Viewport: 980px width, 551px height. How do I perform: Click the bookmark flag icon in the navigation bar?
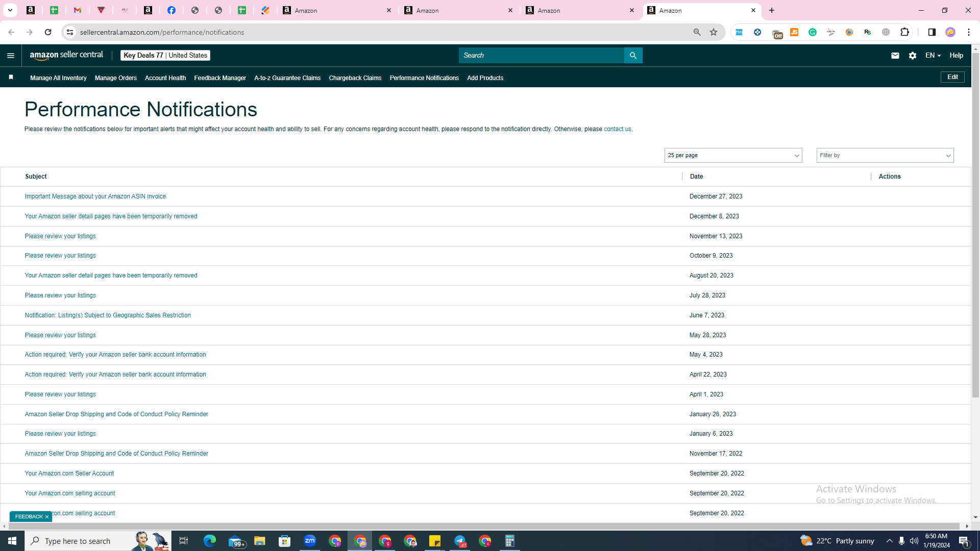click(x=11, y=77)
